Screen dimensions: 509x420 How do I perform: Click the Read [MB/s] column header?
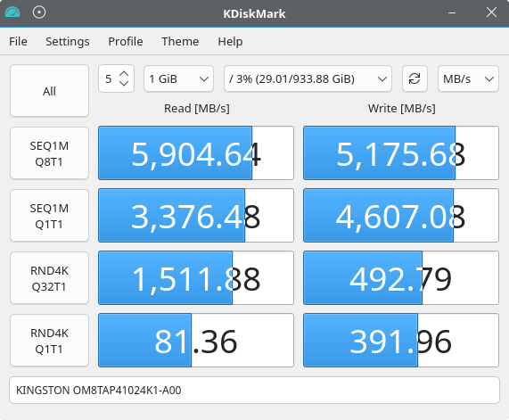point(197,109)
